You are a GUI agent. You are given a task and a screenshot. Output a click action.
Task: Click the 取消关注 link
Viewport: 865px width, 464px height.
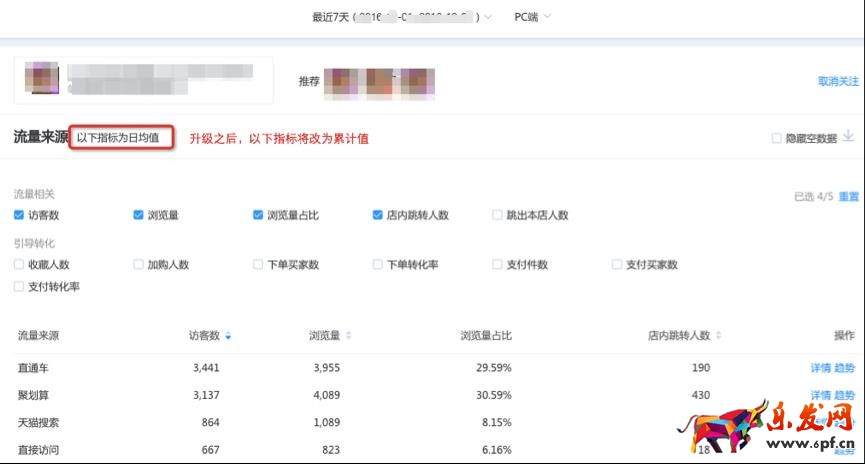838,81
